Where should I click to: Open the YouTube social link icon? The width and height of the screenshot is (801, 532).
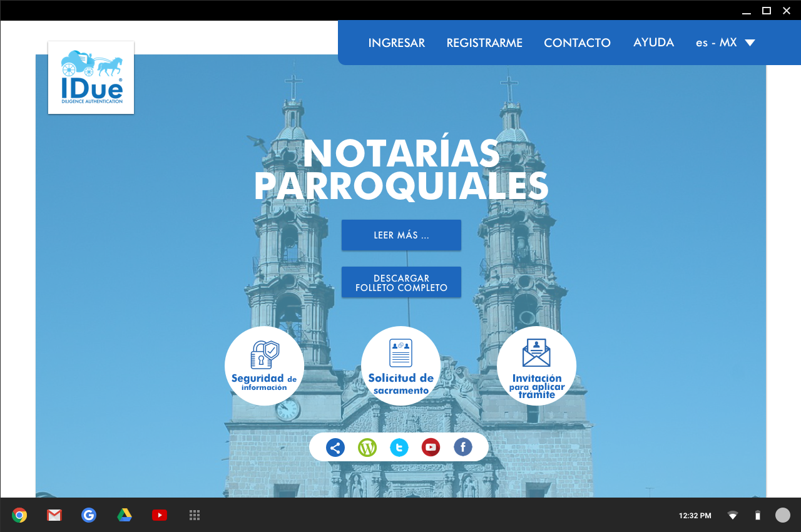(431, 448)
